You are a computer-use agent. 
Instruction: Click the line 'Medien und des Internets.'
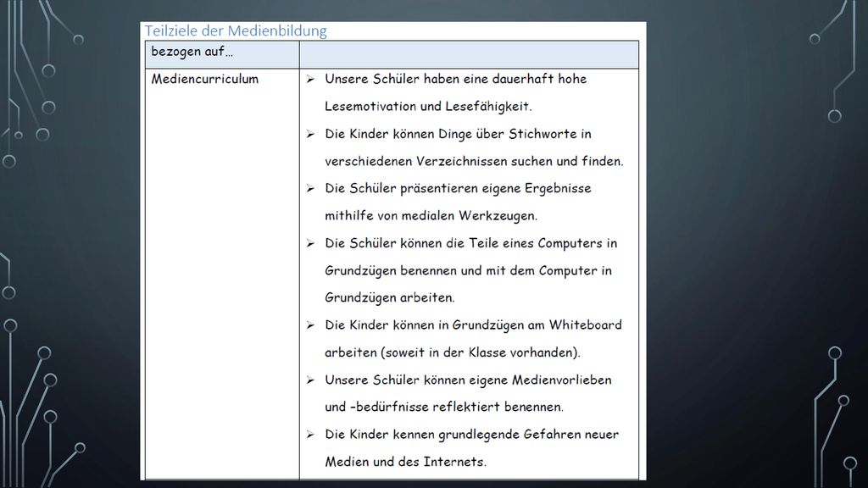405,462
